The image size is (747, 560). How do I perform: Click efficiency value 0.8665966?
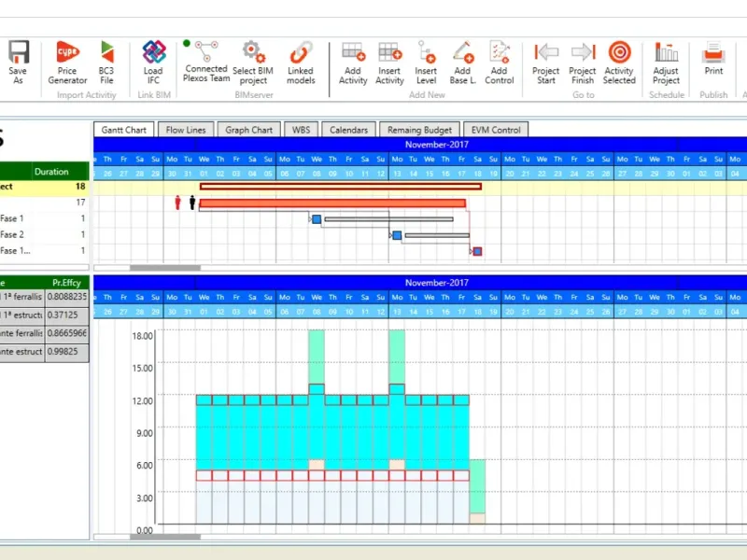click(66, 333)
